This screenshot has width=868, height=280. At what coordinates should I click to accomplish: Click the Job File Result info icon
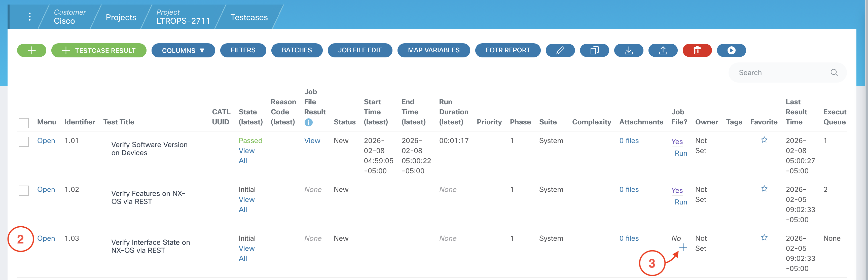(x=308, y=122)
